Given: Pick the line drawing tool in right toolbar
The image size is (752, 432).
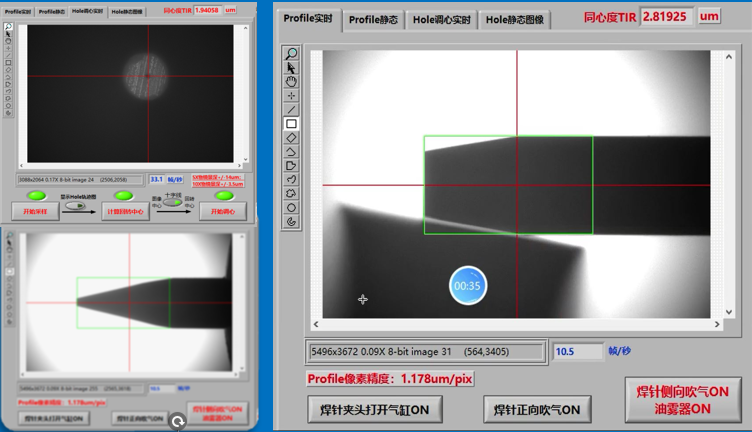Looking at the screenshot, I should 291,109.
